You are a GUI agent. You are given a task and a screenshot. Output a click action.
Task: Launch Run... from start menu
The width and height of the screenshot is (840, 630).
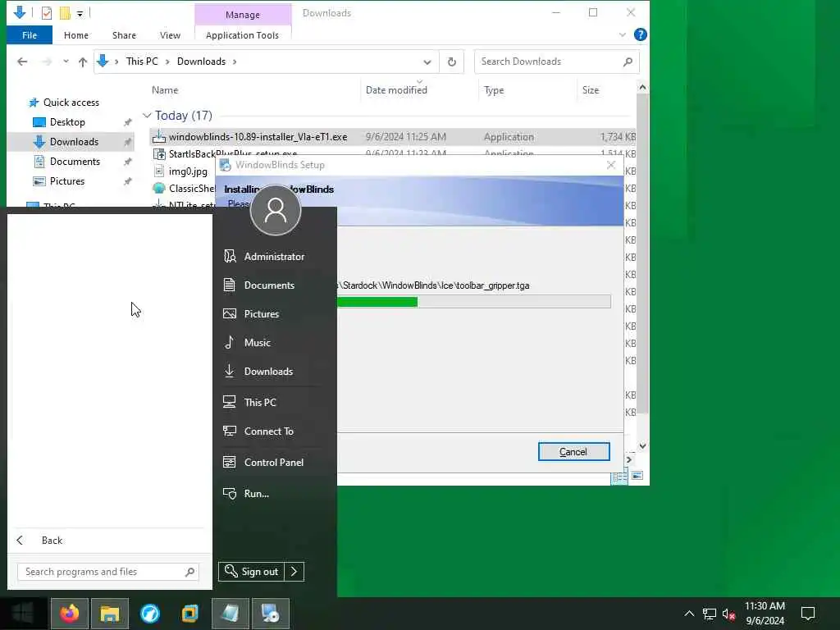[x=246, y=493]
